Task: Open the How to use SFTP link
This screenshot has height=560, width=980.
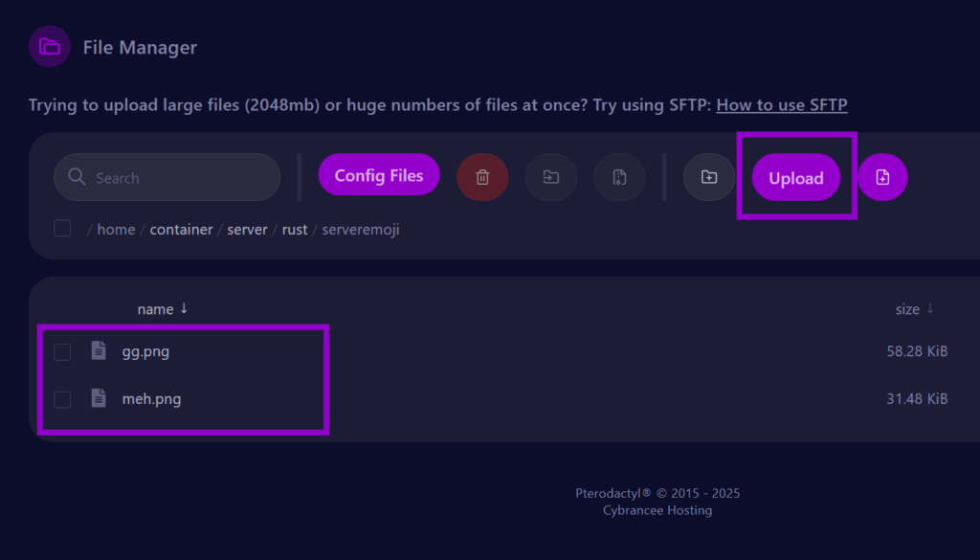Action: click(781, 105)
